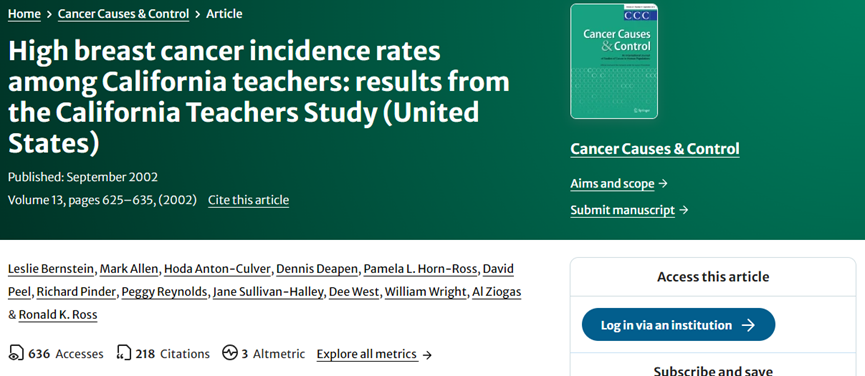Open author Leslie Bernstein's details
The width and height of the screenshot is (865, 376).
coord(53,269)
